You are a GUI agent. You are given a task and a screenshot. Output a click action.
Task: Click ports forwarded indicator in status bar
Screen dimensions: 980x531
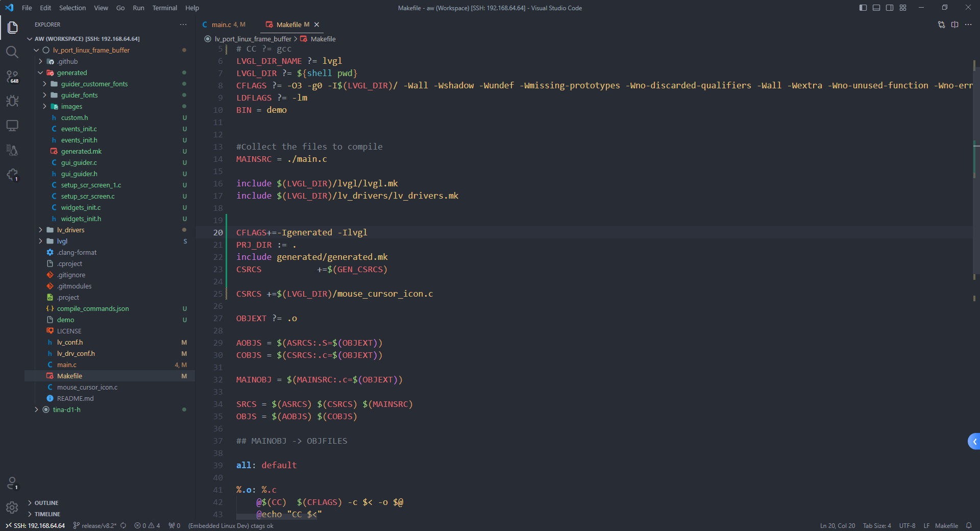[x=175, y=525]
